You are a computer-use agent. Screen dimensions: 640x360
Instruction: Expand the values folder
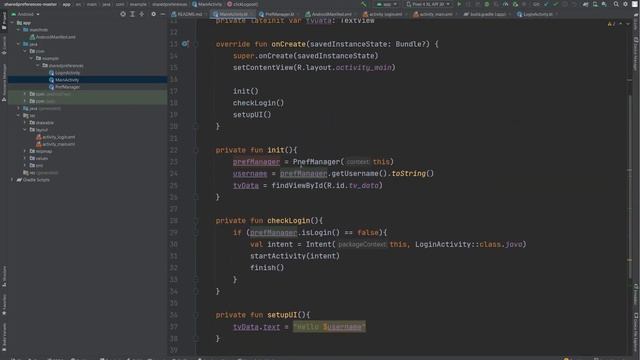coord(25,158)
